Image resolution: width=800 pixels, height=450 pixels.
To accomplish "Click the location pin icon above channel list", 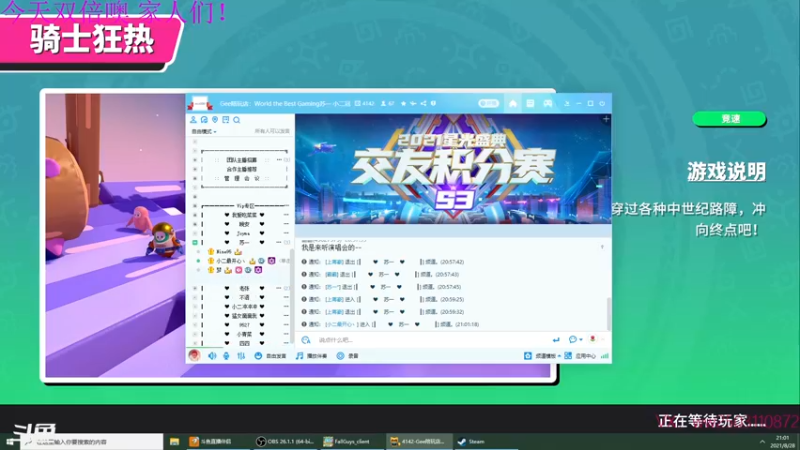I will [x=215, y=120].
